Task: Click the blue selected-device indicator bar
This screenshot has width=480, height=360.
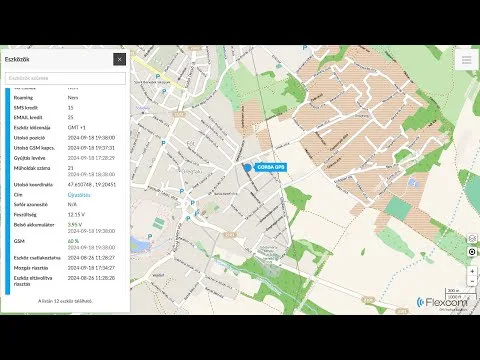Action: [x=8, y=191]
